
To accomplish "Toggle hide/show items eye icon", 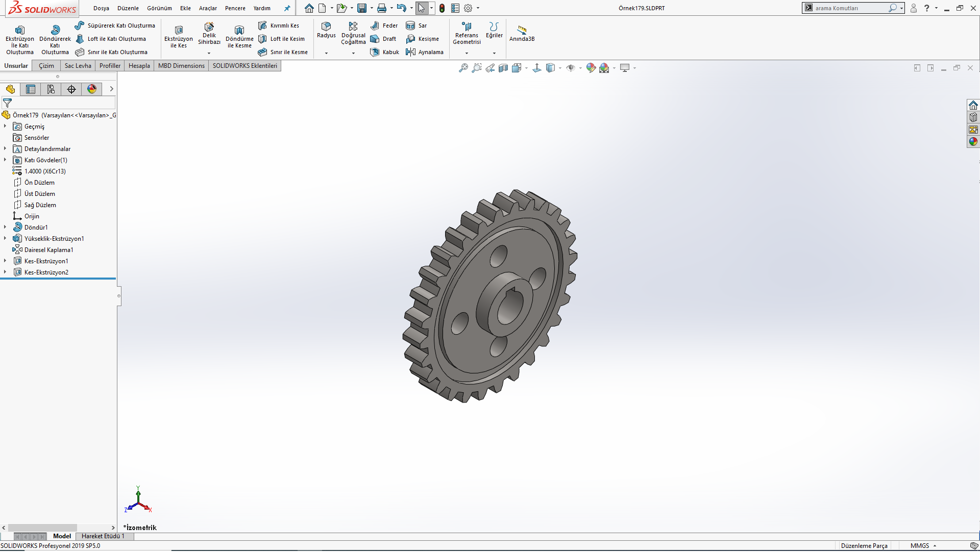I will 571,68.
